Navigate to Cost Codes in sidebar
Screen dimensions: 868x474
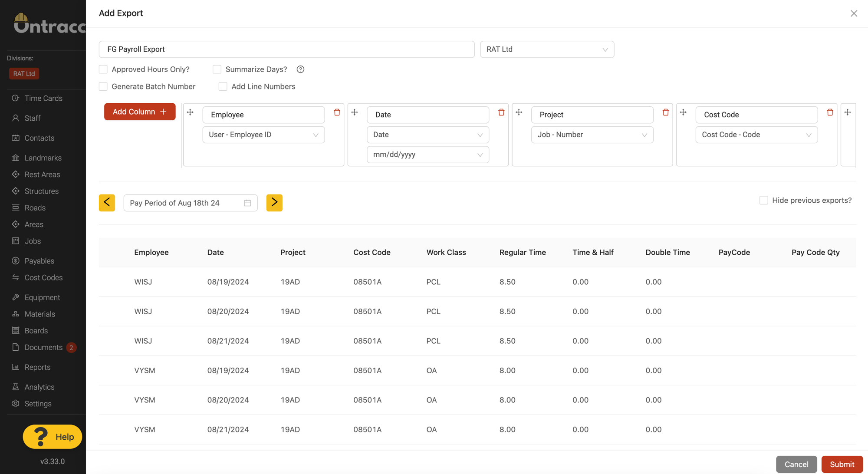pyautogui.click(x=43, y=277)
